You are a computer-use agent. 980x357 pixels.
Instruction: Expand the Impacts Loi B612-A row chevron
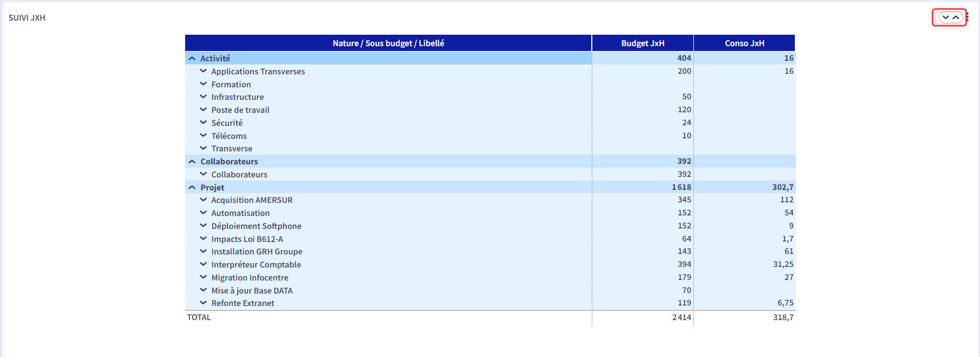pyautogui.click(x=203, y=239)
